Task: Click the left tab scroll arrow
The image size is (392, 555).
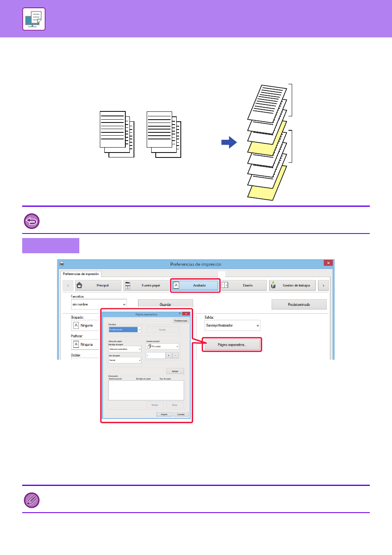Action: [68, 285]
